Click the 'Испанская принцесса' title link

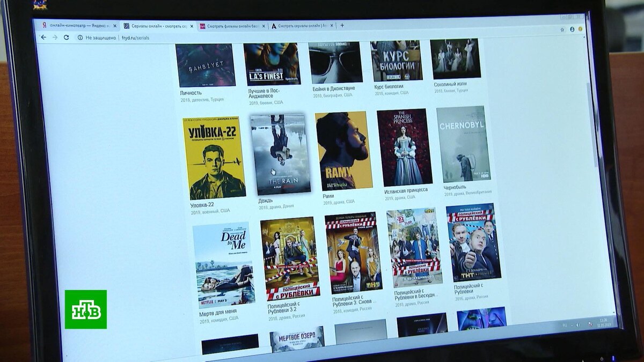(406, 190)
